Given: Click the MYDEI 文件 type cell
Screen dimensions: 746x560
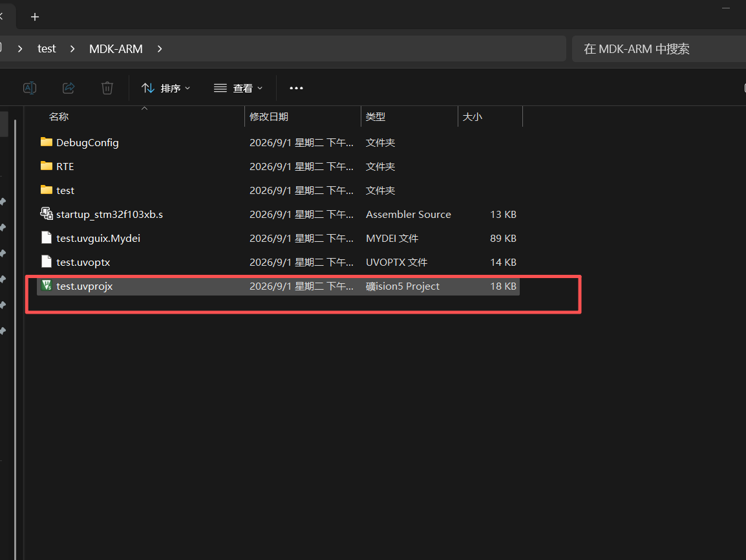Looking at the screenshot, I should (x=392, y=239).
